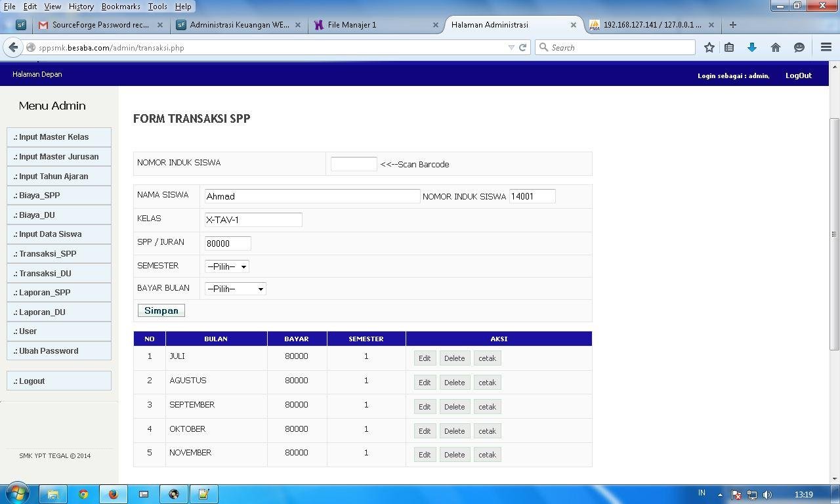Open the Bookmarks menu
This screenshot has width=840, height=504.
point(121,6)
